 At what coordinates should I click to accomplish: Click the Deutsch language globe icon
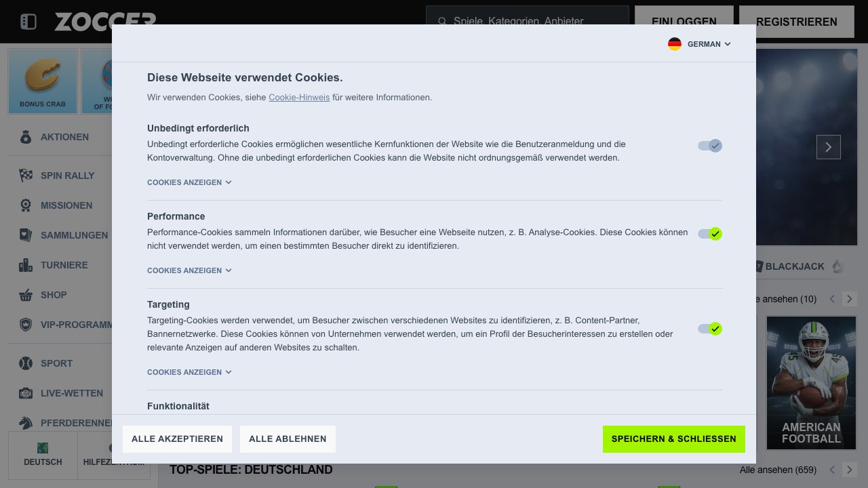pos(43,448)
